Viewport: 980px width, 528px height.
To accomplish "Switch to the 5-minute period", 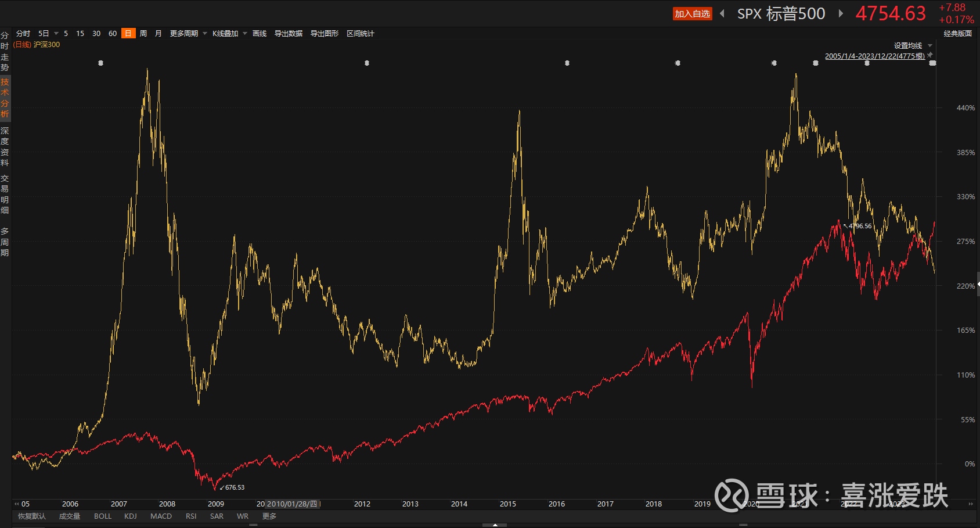I will pos(66,34).
